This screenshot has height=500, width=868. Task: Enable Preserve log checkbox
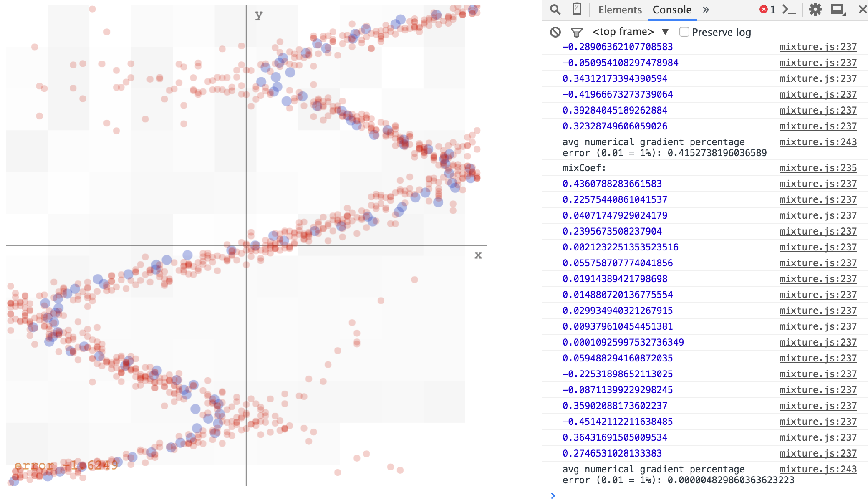pos(684,32)
